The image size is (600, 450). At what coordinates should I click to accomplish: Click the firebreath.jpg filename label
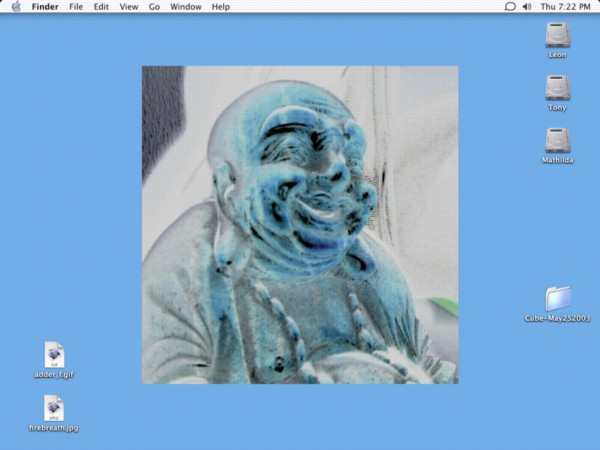click(x=54, y=428)
